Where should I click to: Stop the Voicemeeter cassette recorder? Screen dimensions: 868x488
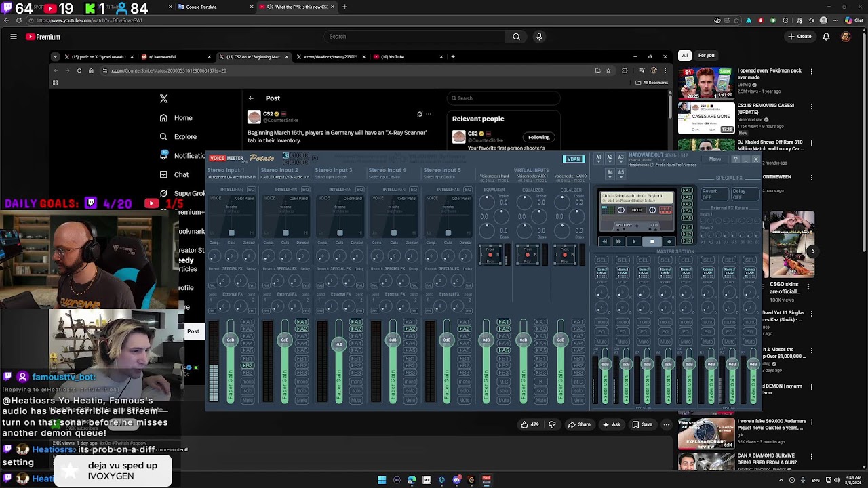[x=652, y=241]
